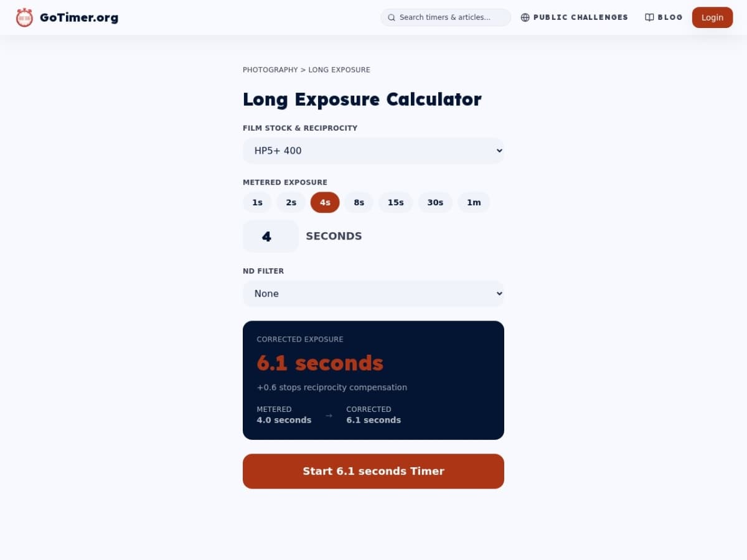Go to the Blog nav item

pyautogui.click(x=670, y=17)
